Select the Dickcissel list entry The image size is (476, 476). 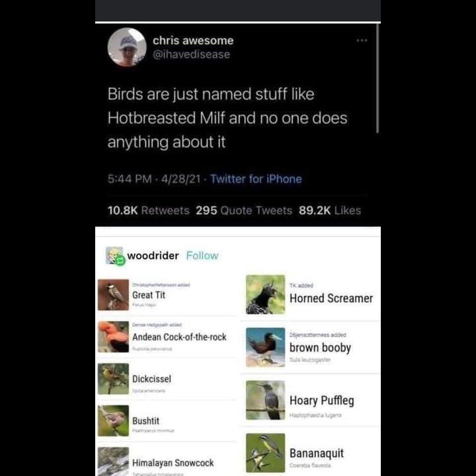[167, 379]
